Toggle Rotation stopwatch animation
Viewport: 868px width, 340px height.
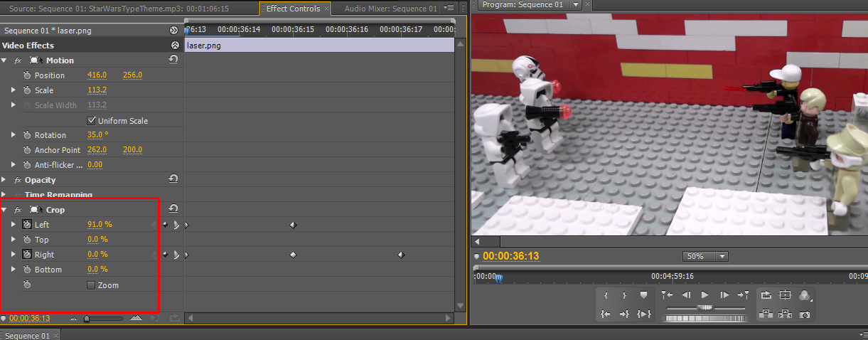[x=27, y=135]
